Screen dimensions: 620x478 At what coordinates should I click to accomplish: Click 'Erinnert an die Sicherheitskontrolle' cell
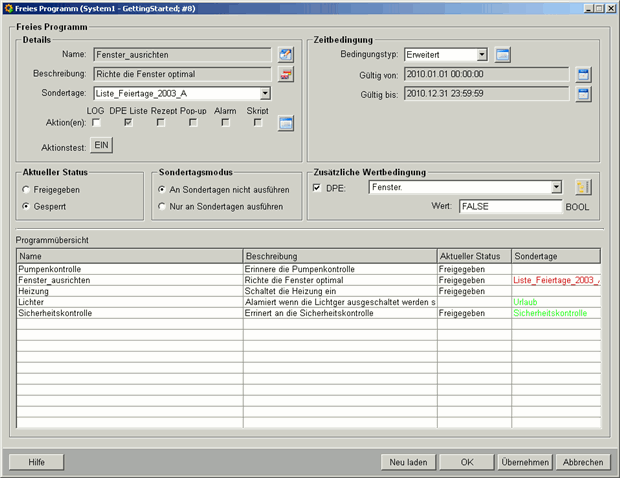click(340, 313)
